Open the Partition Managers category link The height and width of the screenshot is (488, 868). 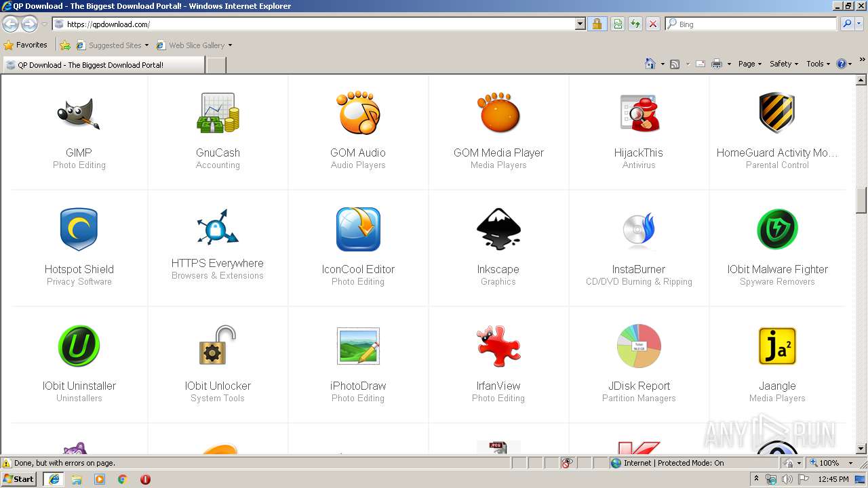point(639,398)
